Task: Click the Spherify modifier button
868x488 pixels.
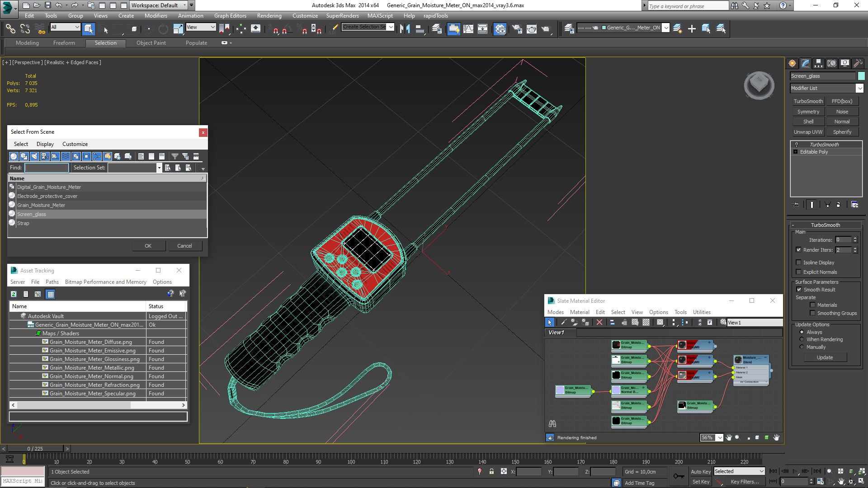Action: click(x=842, y=132)
